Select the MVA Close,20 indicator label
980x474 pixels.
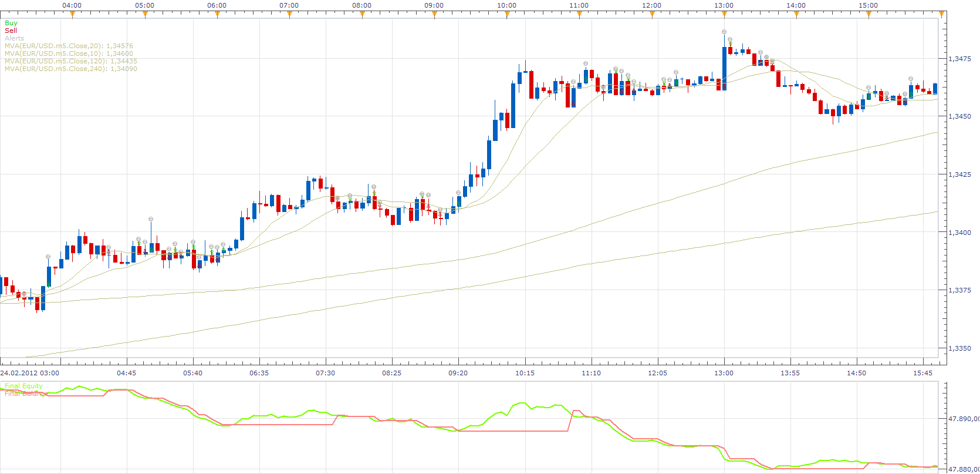tap(69, 46)
